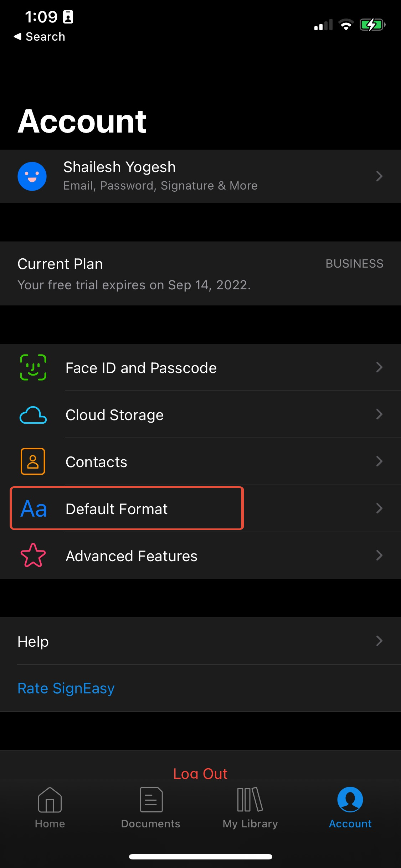Tap the red Log Out button
The width and height of the screenshot is (401, 868).
pyautogui.click(x=200, y=773)
